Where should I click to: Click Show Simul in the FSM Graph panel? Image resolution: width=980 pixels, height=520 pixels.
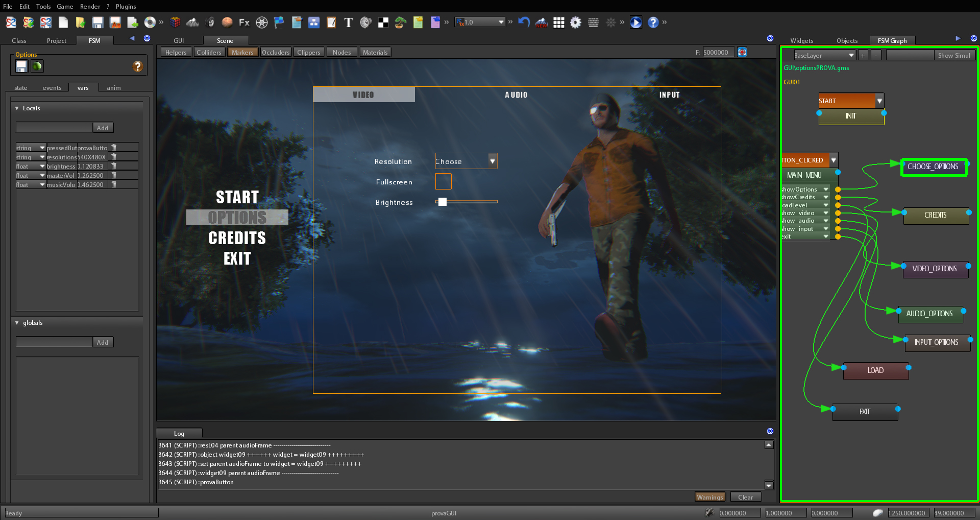point(955,55)
